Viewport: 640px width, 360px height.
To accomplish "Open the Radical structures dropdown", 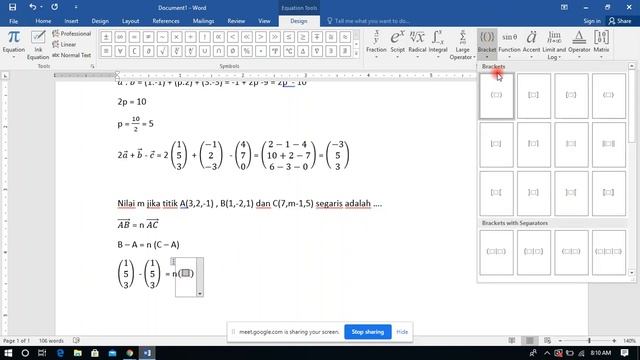I will click(x=417, y=44).
